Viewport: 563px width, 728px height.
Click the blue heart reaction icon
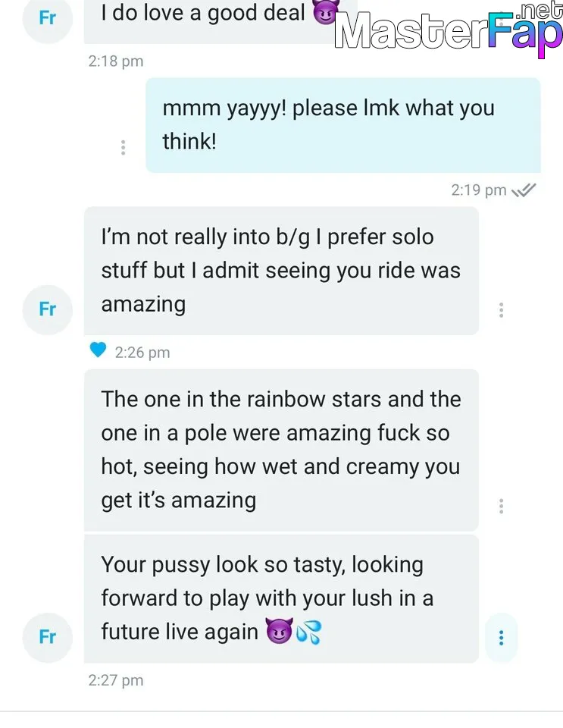(99, 350)
